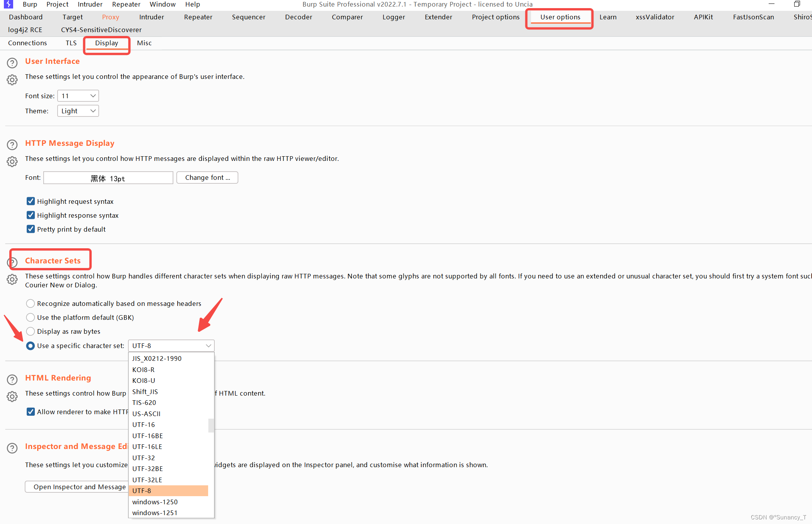Open the Help menu
Viewport: 812px width, 524px height.
click(192, 4)
